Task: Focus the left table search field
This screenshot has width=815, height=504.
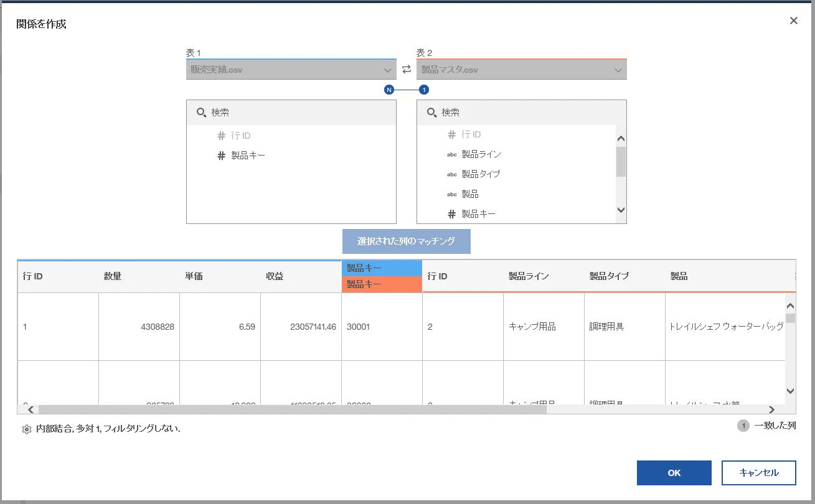Action: click(291, 113)
